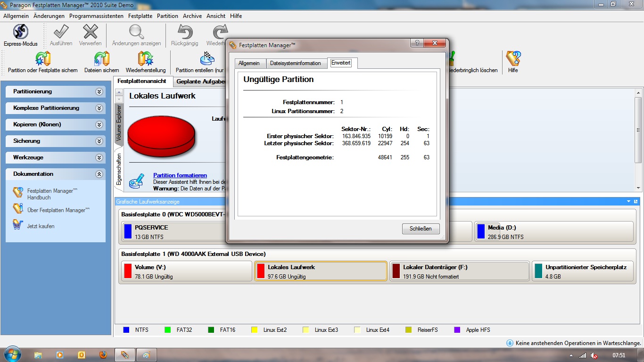
Task: Collapse the Dokumentation panel
Action: coord(99,174)
